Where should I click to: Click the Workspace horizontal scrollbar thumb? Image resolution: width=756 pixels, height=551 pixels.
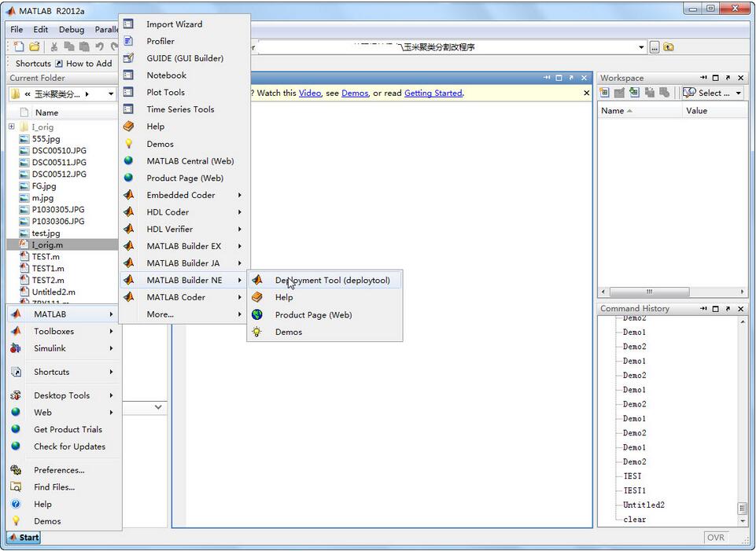pyautogui.click(x=649, y=292)
